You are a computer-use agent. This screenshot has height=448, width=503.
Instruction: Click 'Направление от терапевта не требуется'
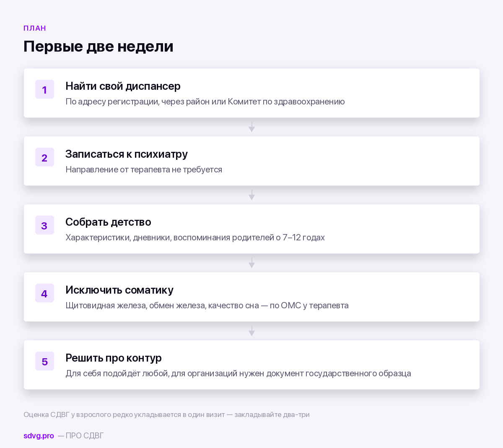pos(144,169)
